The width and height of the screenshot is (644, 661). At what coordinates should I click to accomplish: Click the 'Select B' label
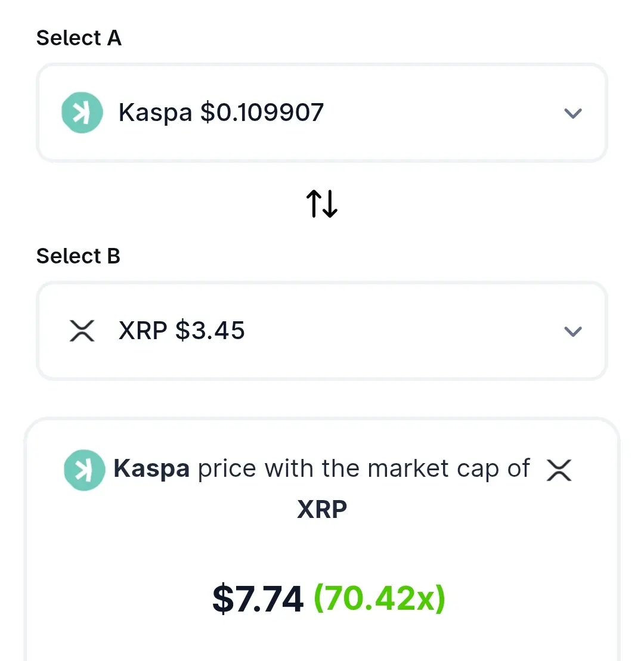(79, 256)
